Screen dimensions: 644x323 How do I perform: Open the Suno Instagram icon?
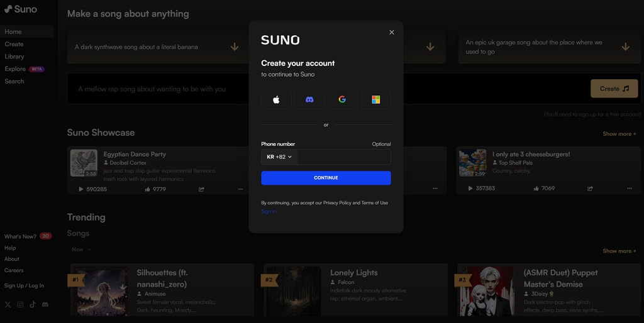[20, 305]
